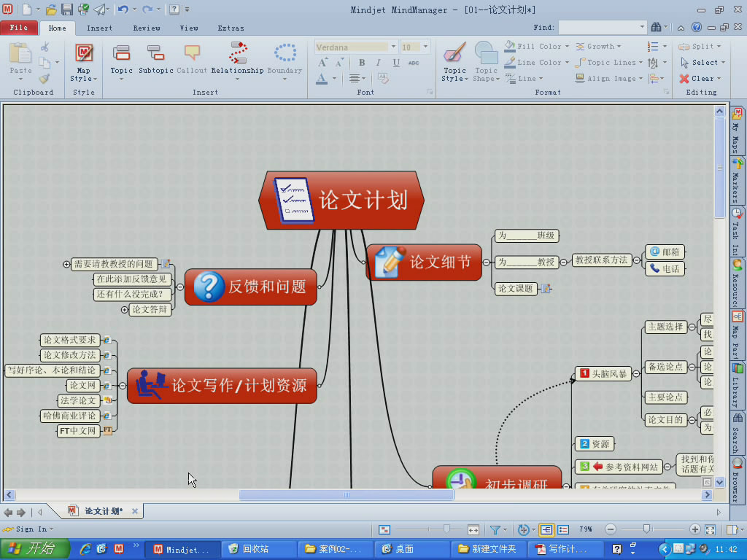Expand the 需要请教教授的问题 topic

tap(66, 264)
